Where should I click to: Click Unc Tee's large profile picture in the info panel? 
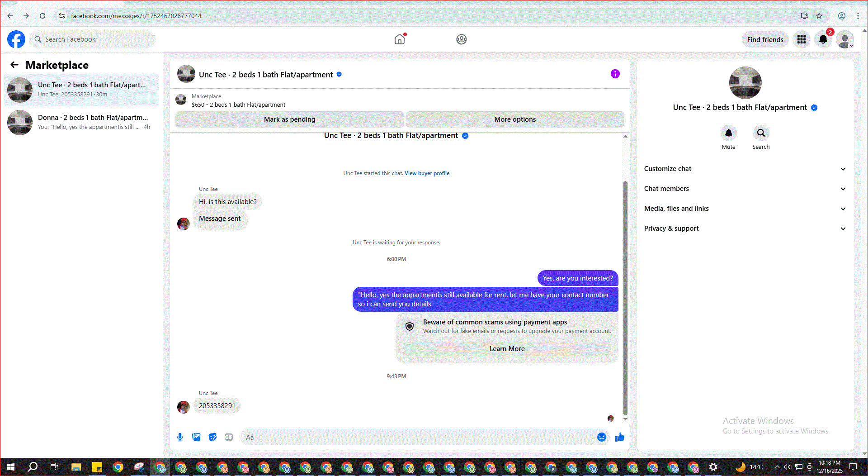coord(745,83)
